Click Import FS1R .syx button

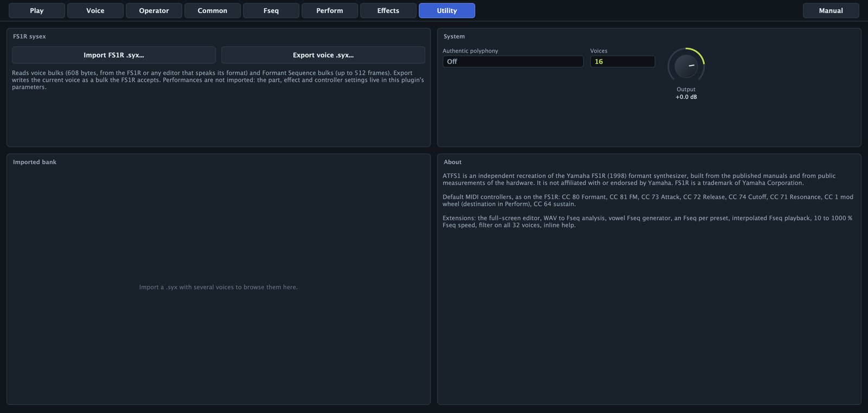tap(114, 55)
